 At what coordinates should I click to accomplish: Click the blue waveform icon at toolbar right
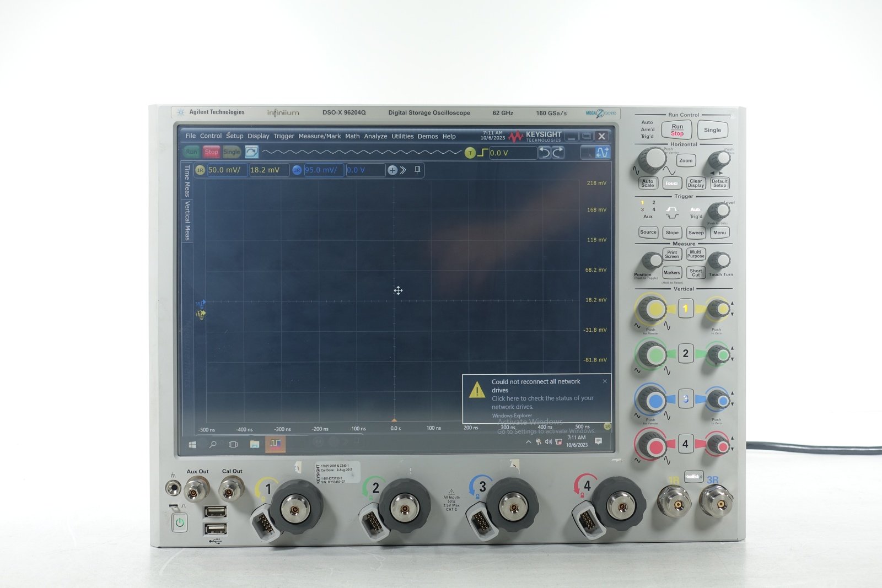click(x=603, y=153)
